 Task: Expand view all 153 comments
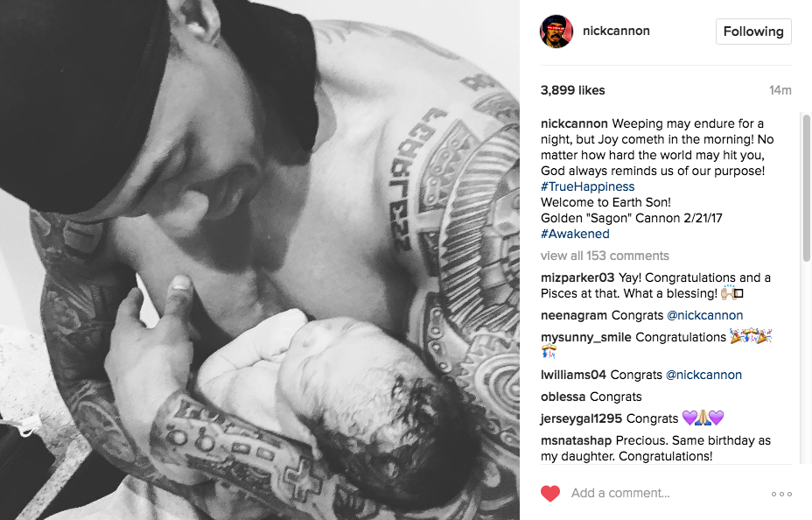click(605, 256)
